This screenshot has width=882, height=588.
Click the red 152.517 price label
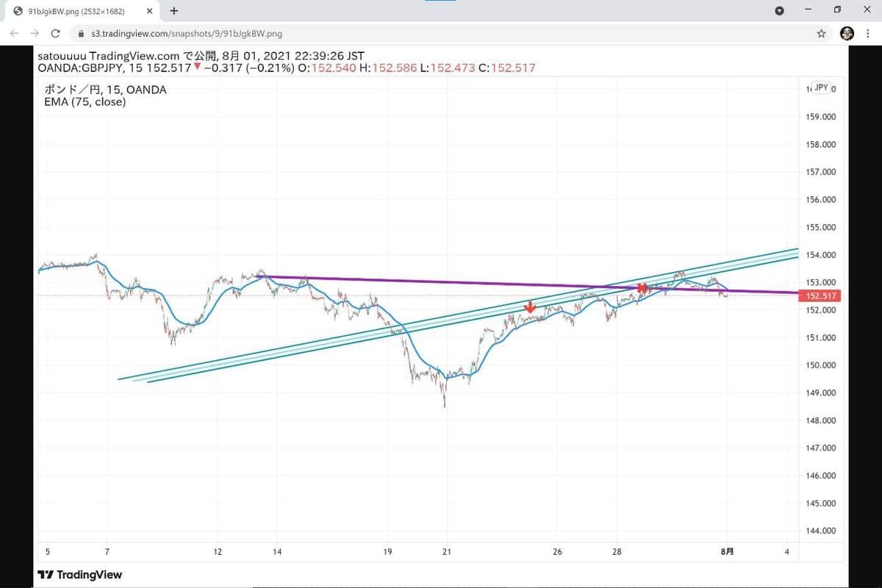817,295
